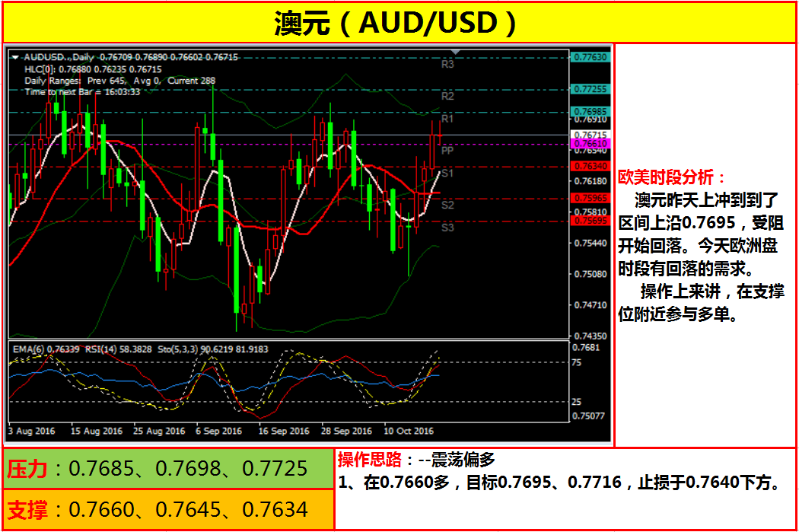Click the 欧美时段分析 heading
The image size is (799, 532).
671,177
